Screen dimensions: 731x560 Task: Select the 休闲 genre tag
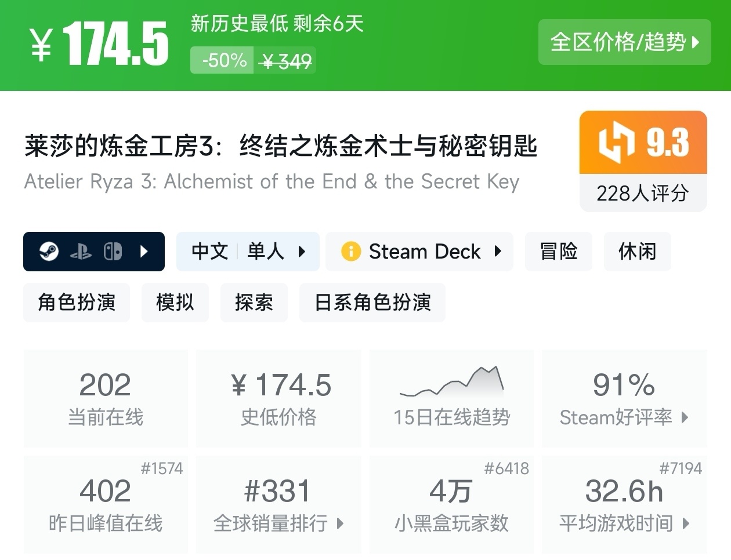637,252
